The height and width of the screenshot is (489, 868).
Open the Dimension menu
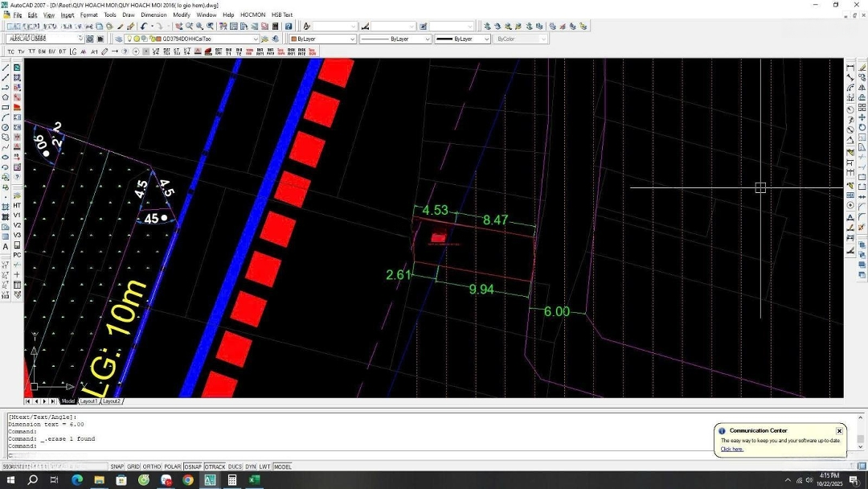(x=154, y=14)
